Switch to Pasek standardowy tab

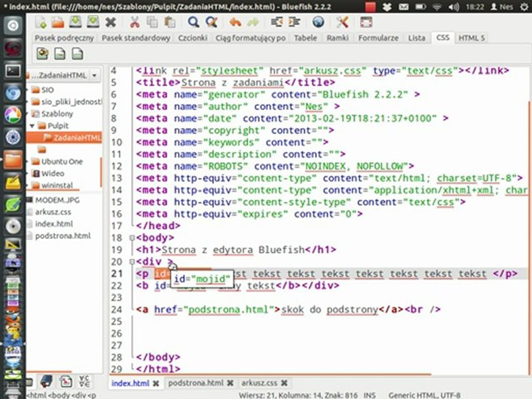[x=136, y=38]
